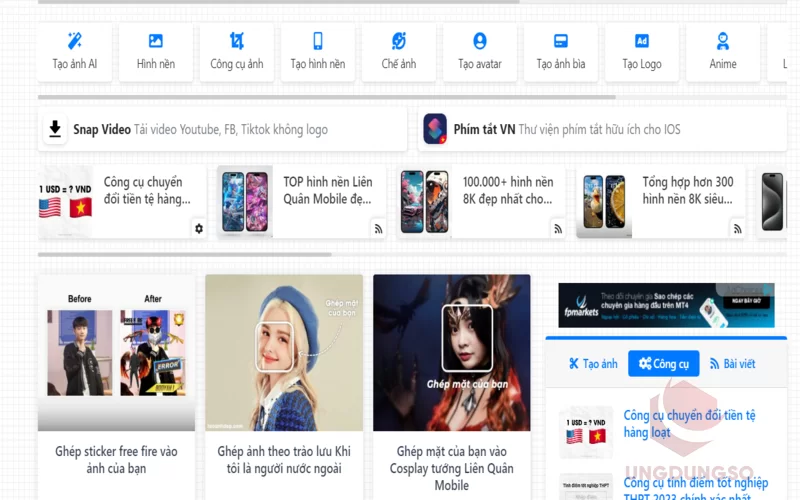The image size is (800, 500).
Task: Open the Tạo ảnh AI magic wand icon
Action: pyautogui.click(x=74, y=41)
